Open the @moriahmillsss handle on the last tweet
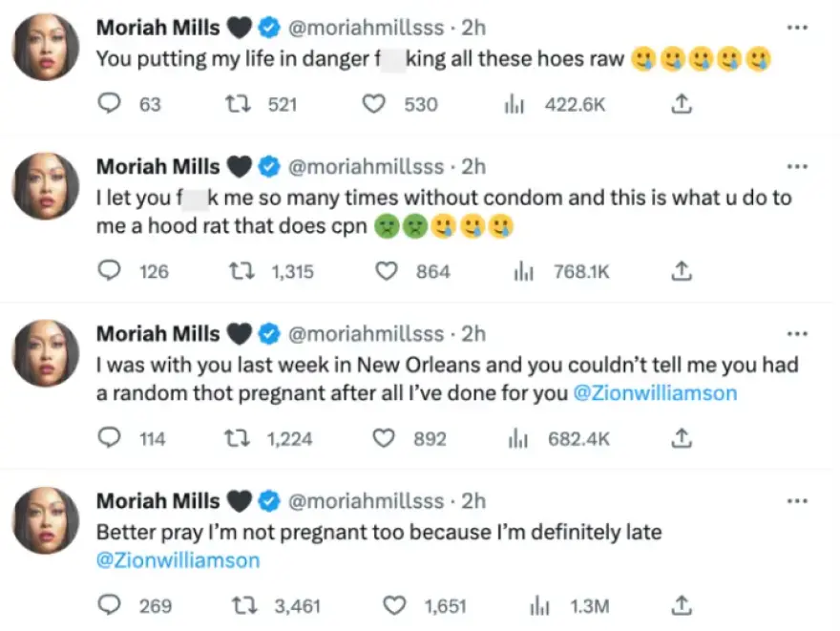840x631 pixels. [x=366, y=501]
